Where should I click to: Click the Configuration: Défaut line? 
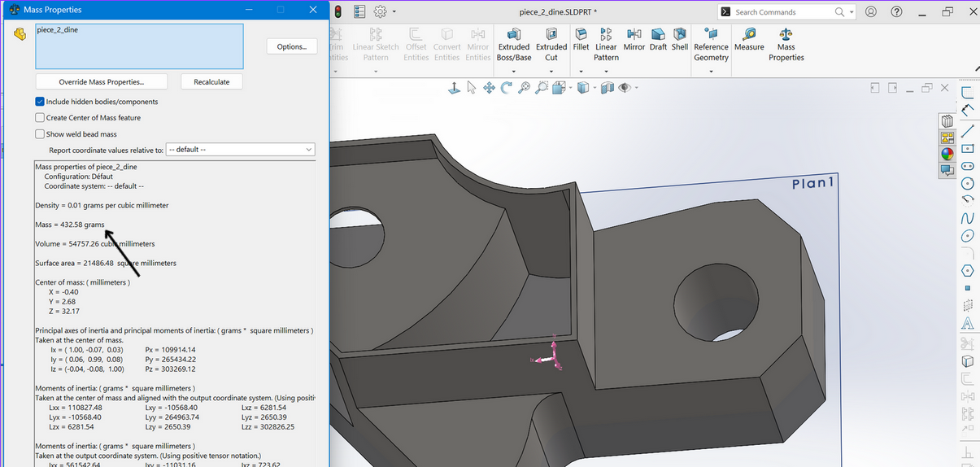point(78,177)
